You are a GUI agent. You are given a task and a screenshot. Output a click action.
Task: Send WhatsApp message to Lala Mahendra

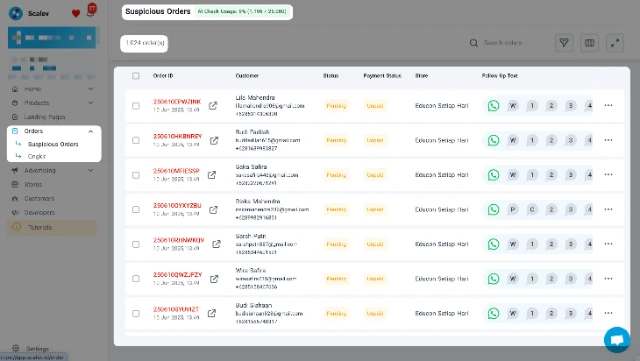[x=493, y=106]
